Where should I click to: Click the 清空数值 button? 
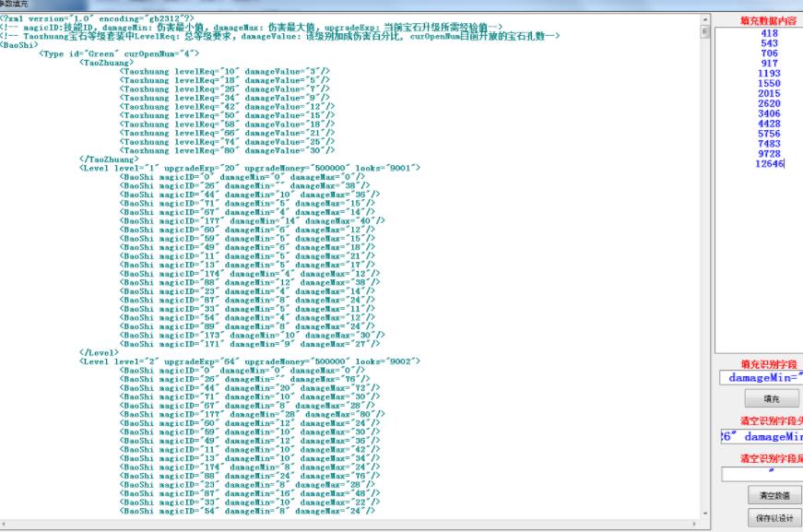point(773,495)
